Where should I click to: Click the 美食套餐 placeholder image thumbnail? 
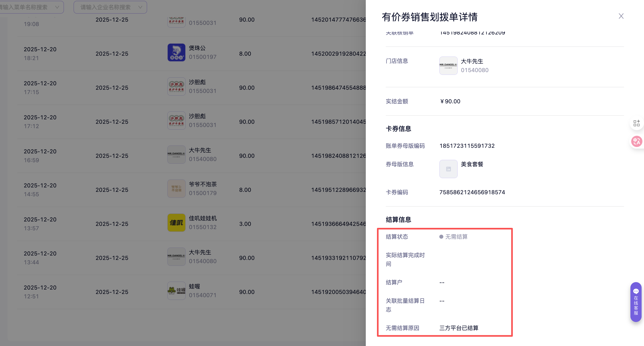[448, 169]
